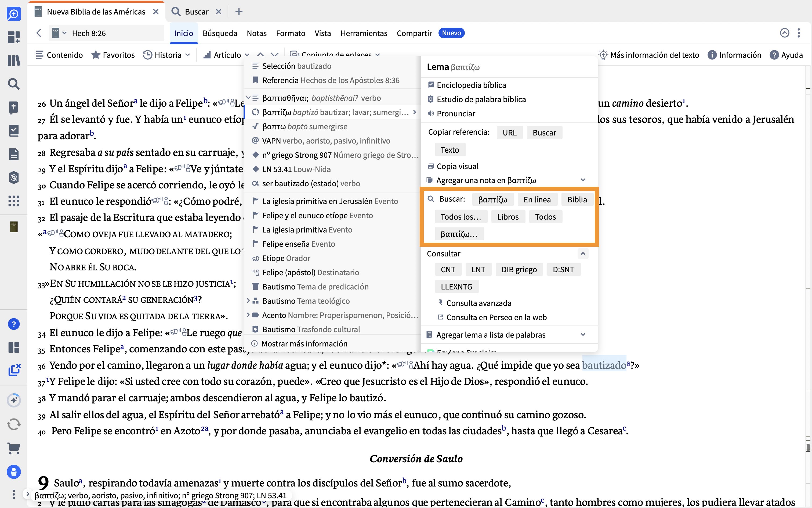Click the Logos home icon at top left

click(x=14, y=14)
